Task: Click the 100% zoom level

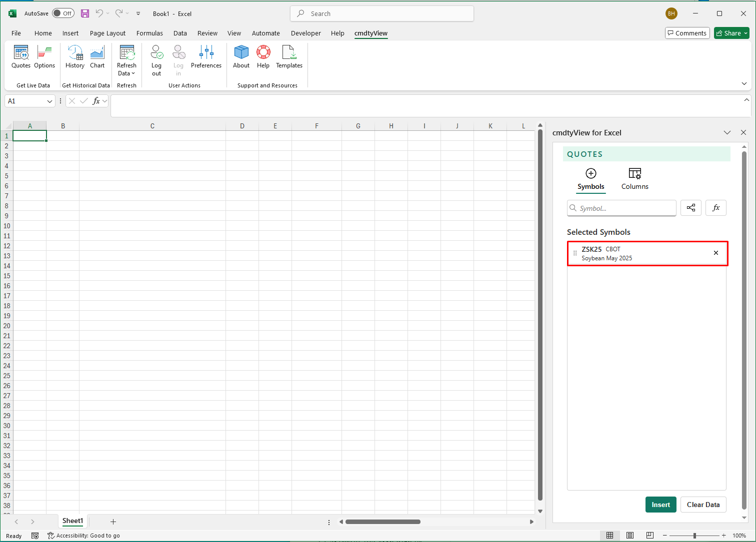Action: 739,536
